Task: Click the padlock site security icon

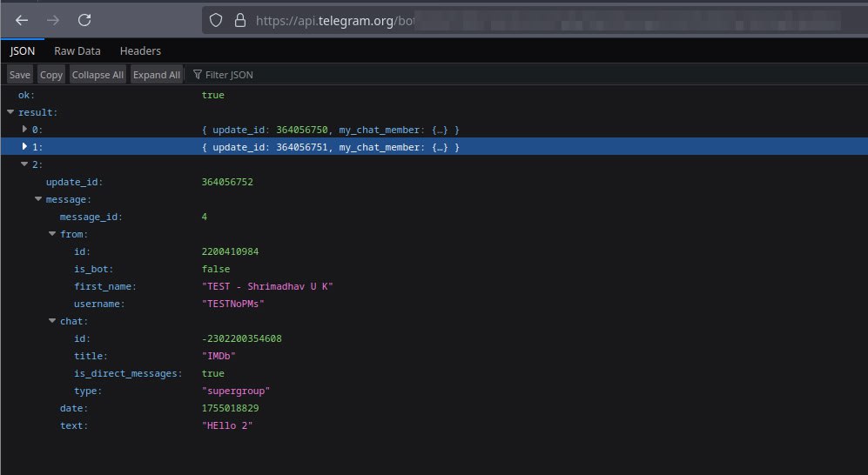Action: point(239,20)
